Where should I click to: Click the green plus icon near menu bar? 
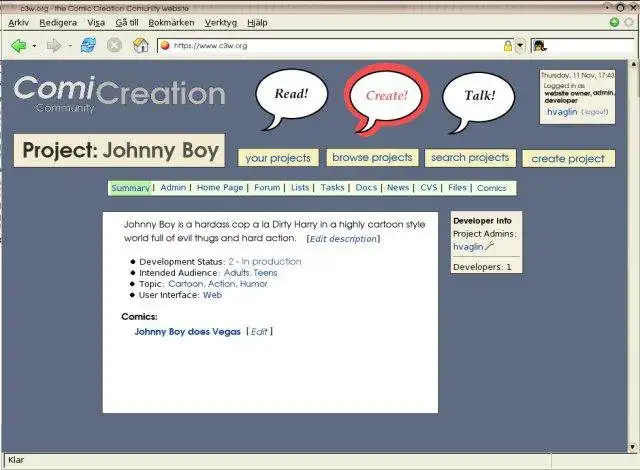pos(614,22)
